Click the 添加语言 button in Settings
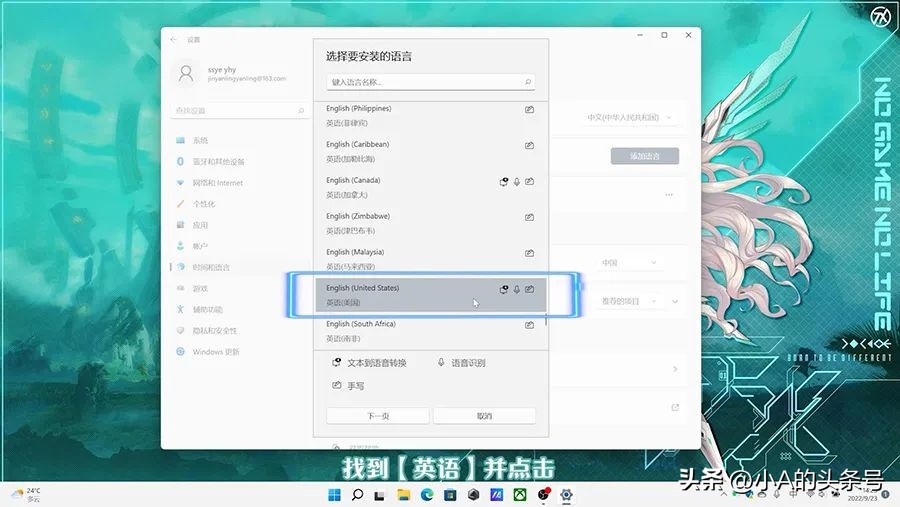Image resolution: width=900 pixels, height=507 pixels. coord(645,156)
